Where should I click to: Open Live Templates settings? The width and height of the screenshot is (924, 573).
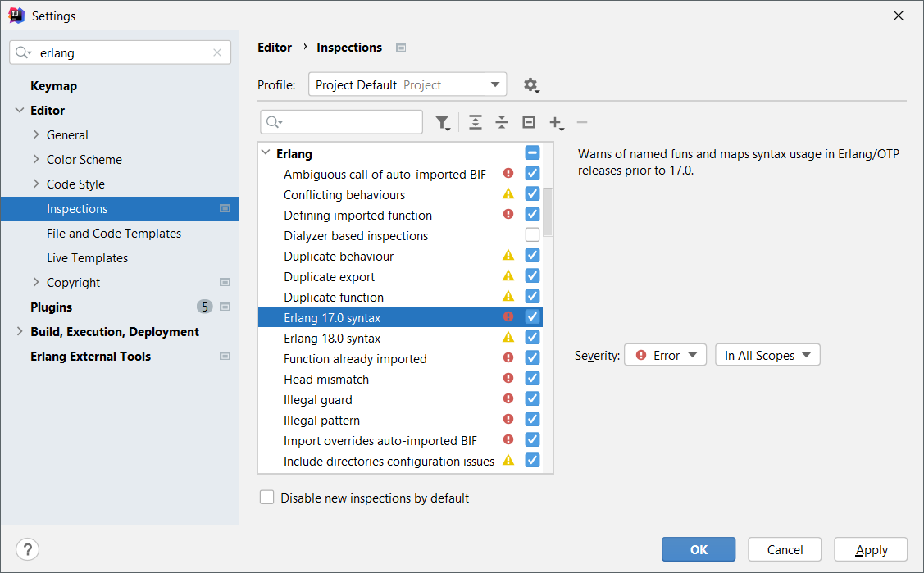click(x=87, y=258)
